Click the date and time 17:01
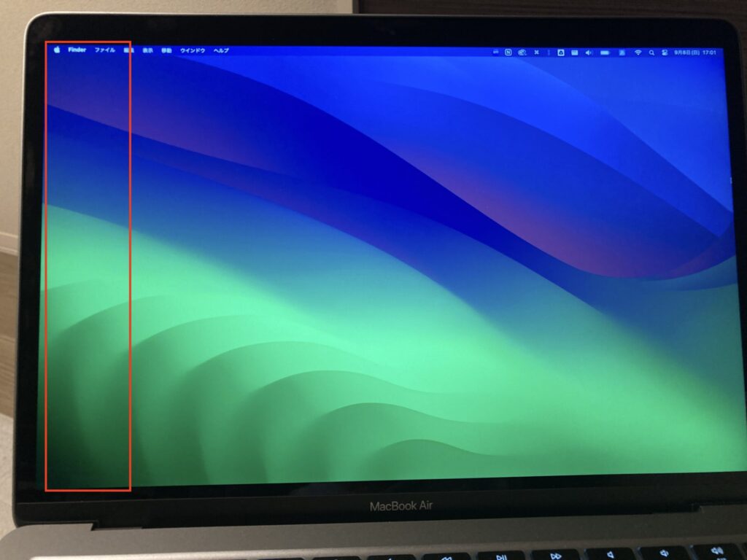The width and height of the screenshot is (747, 560). pyautogui.click(x=694, y=52)
